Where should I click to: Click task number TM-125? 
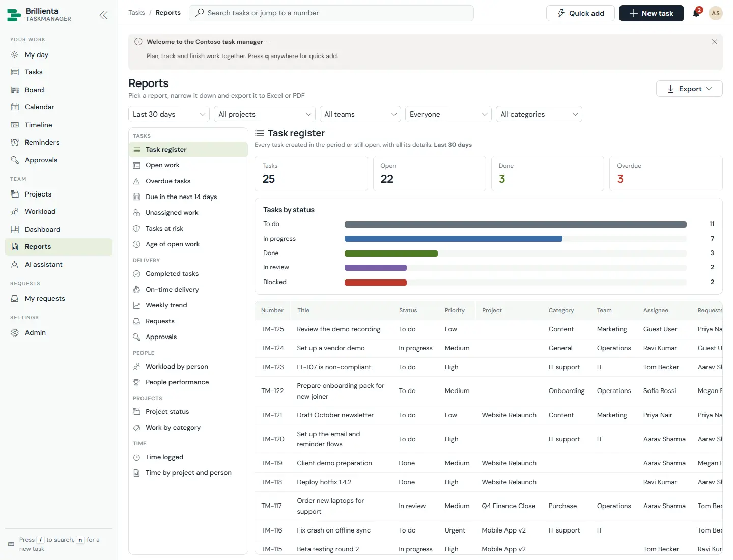point(272,329)
